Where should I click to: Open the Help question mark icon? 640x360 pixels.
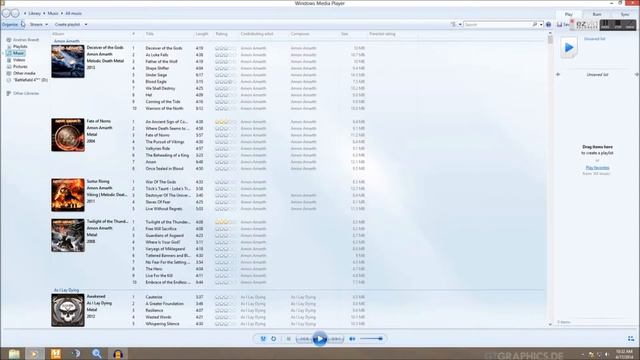pos(549,24)
